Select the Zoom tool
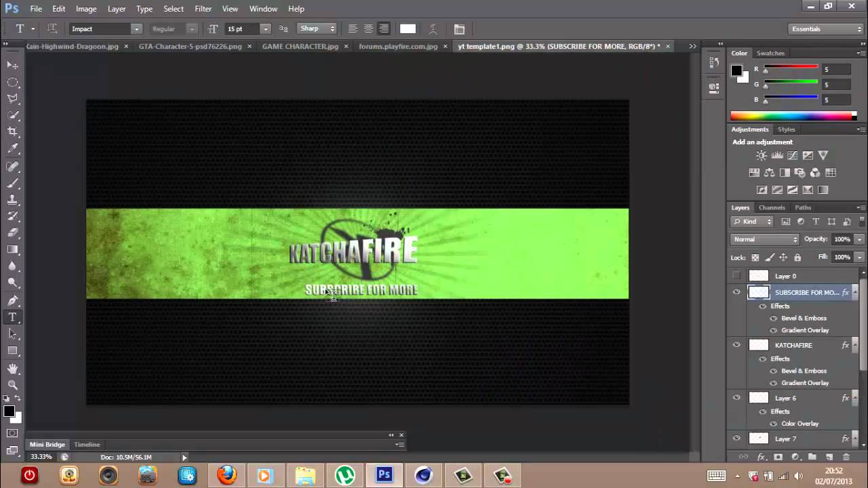Screen dimensions: 868x488 tap(12, 385)
